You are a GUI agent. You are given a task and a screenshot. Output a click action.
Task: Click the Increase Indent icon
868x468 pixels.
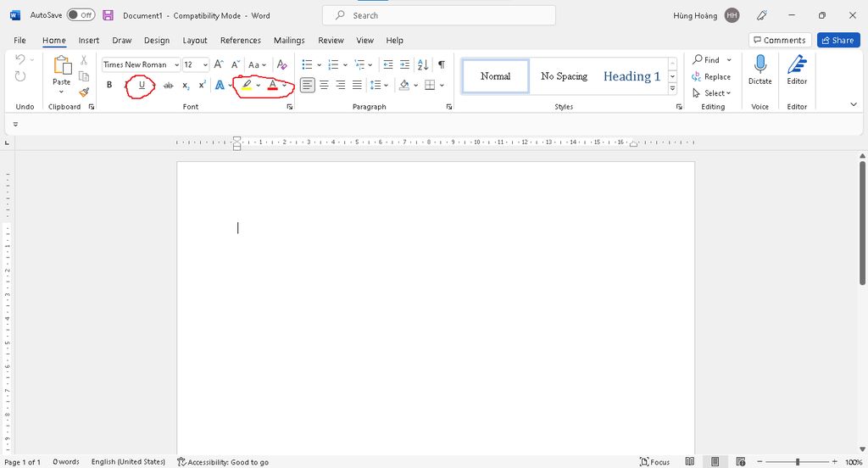[x=404, y=64]
